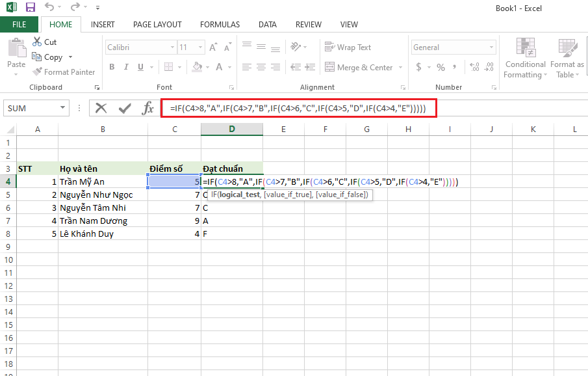
Task: Toggle Bold formatting
Action: coord(111,66)
